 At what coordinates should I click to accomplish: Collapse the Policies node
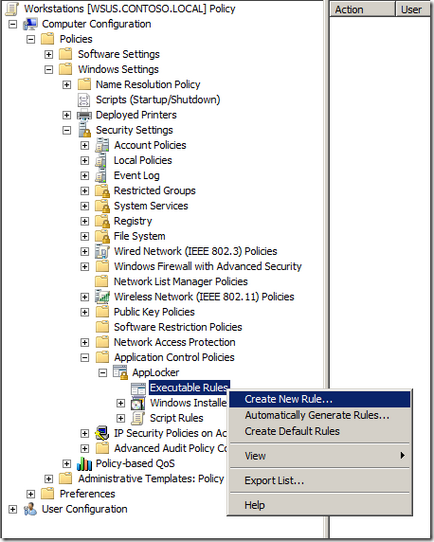[31, 39]
